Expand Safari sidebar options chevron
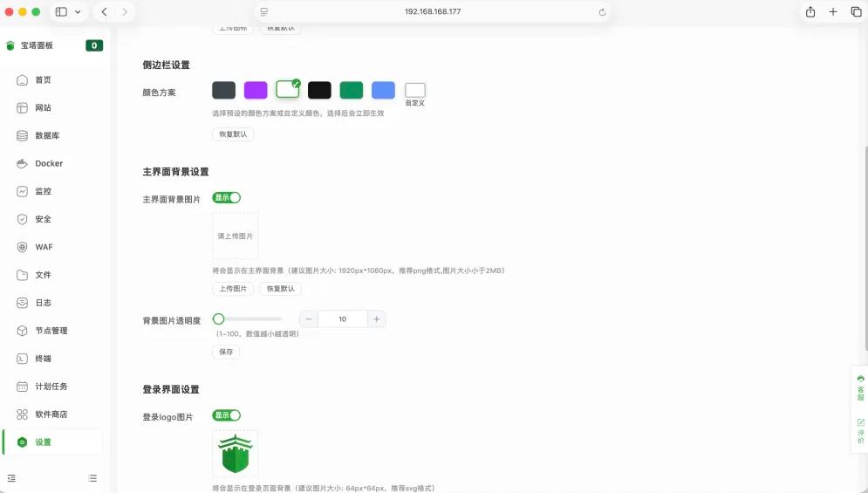Image resolution: width=868 pixels, height=493 pixels. (78, 11)
